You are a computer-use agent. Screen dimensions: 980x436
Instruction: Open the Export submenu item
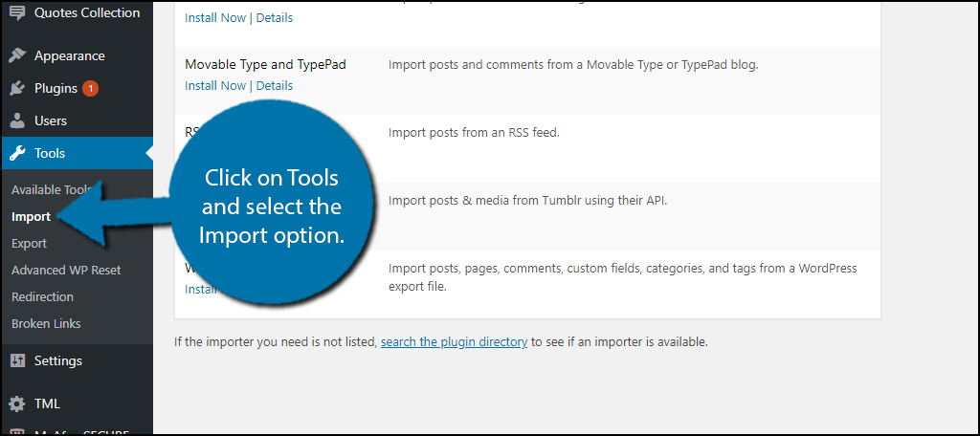[x=29, y=243]
